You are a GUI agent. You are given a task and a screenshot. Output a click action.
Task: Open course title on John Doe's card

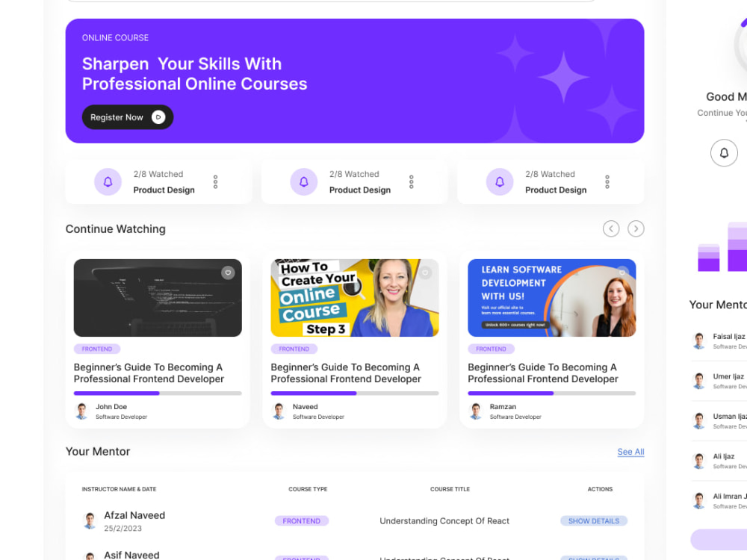149,373
